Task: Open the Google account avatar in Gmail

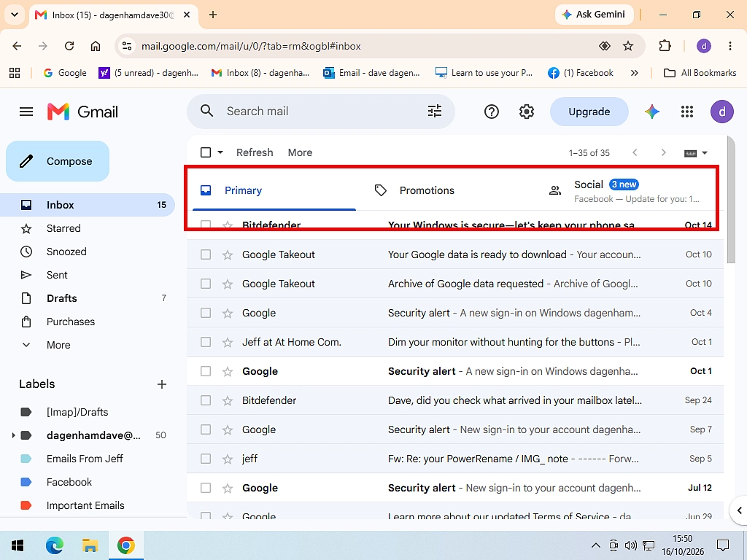Action: 721,112
